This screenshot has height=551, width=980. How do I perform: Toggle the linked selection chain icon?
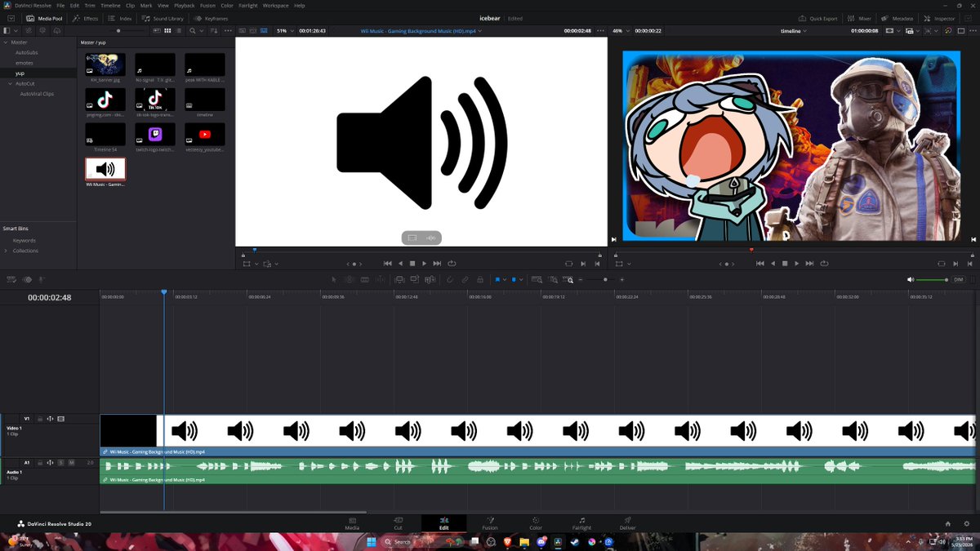click(x=465, y=279)
